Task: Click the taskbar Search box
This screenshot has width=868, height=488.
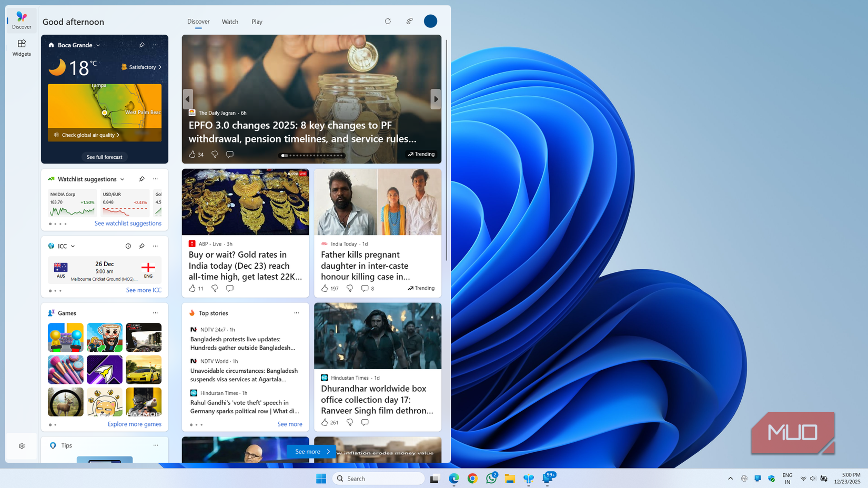Action: click(x=378, y=478)
